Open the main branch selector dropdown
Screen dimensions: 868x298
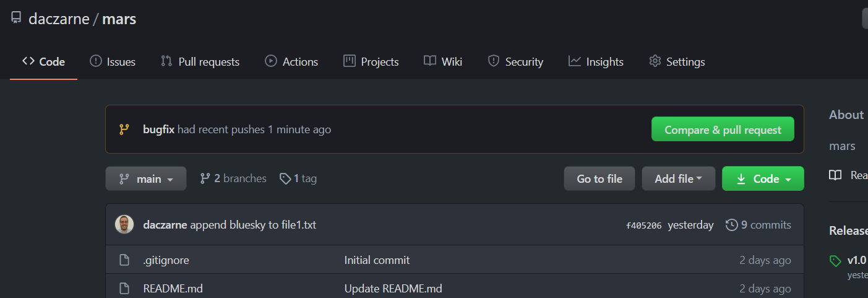pyautogui.click(x=145, y=178)
